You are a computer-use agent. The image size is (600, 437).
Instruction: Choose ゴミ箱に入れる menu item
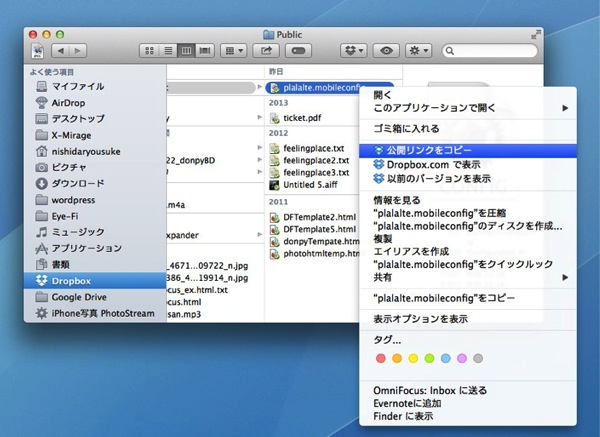[x=468, y=129]
